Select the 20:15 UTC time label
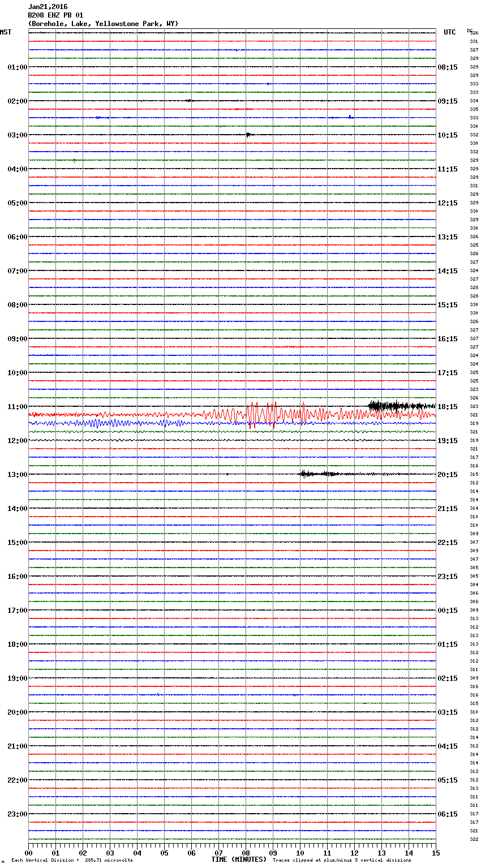This screenshot has width=481, height=868. pyautogui.click(x=448, y=475)
